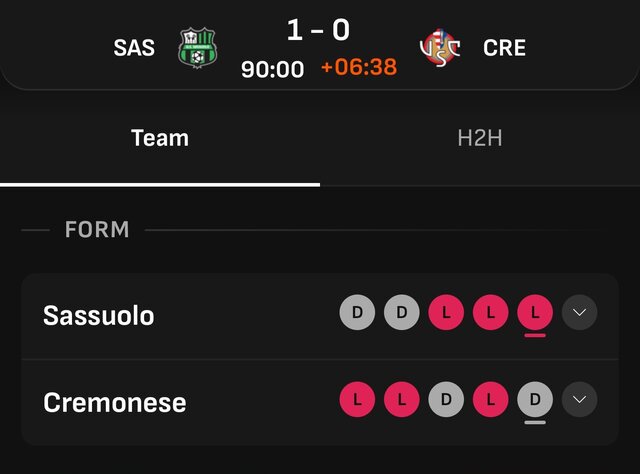Select Cremonese's middle draw form badge

[446, 399]
